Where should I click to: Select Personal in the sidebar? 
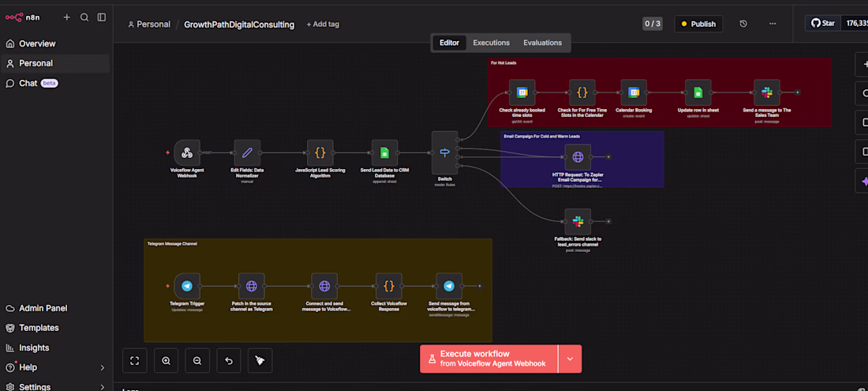[55, 63]
